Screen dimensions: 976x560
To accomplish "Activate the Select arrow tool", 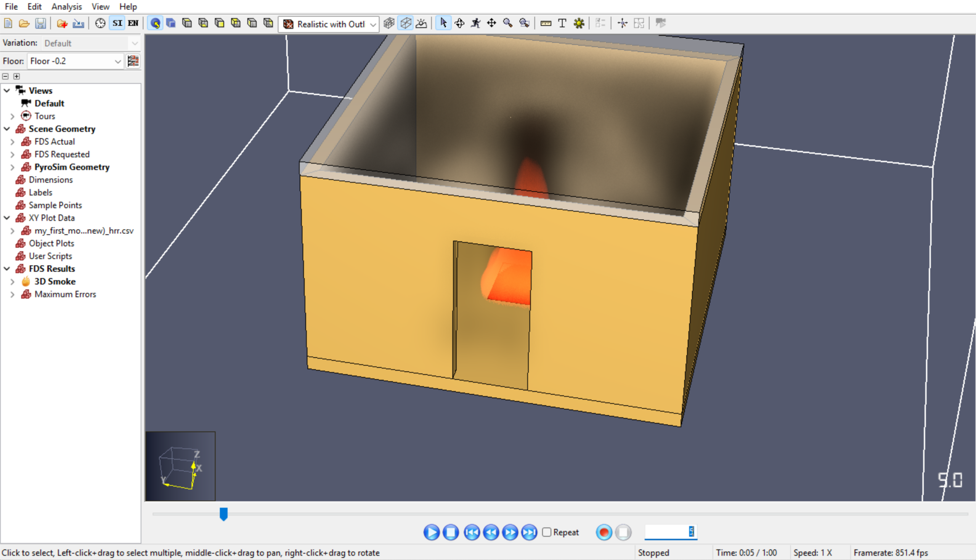I will click(x=443, y=24).
